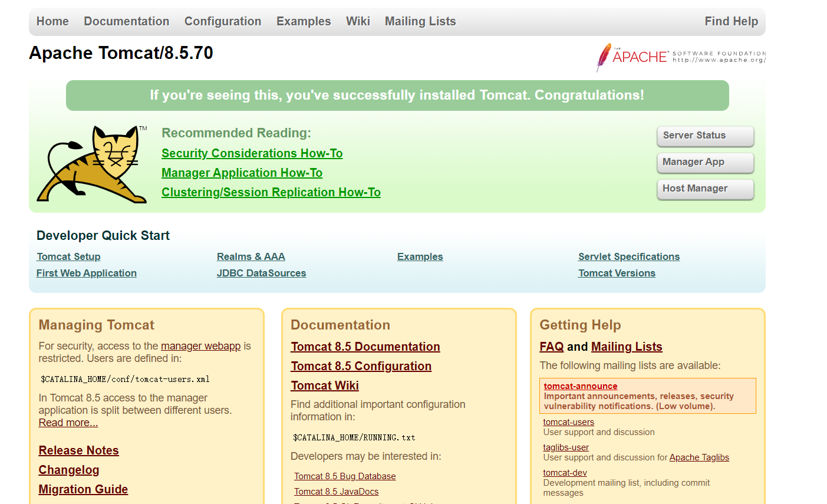Click the Tomcat cat mascot image
This screenshot has width=827, height=504.
[93, 164]
